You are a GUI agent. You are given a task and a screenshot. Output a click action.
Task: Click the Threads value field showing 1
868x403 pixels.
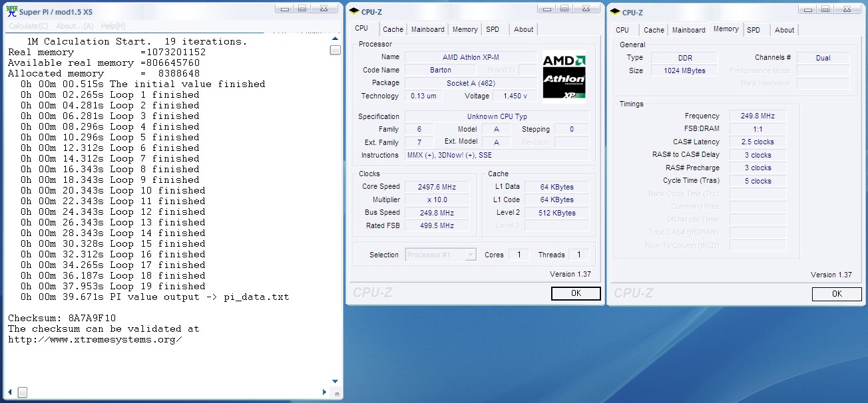point(578,255)
